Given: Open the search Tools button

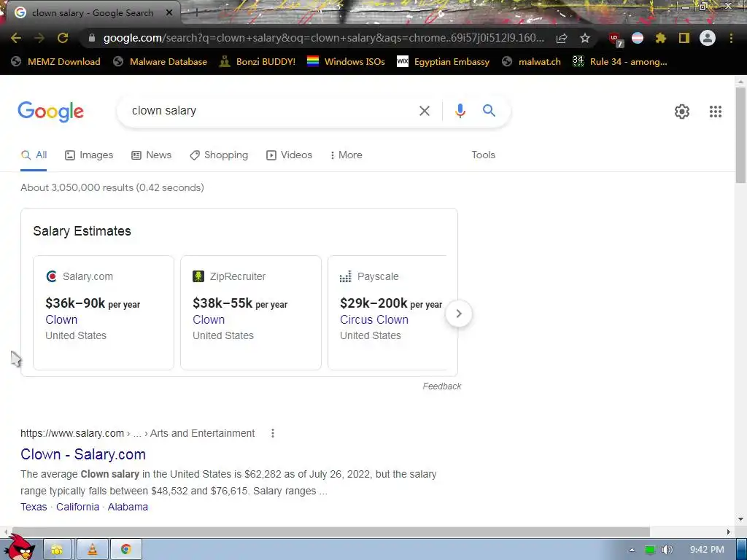Looking at the screenshot, I should [483, 155].
